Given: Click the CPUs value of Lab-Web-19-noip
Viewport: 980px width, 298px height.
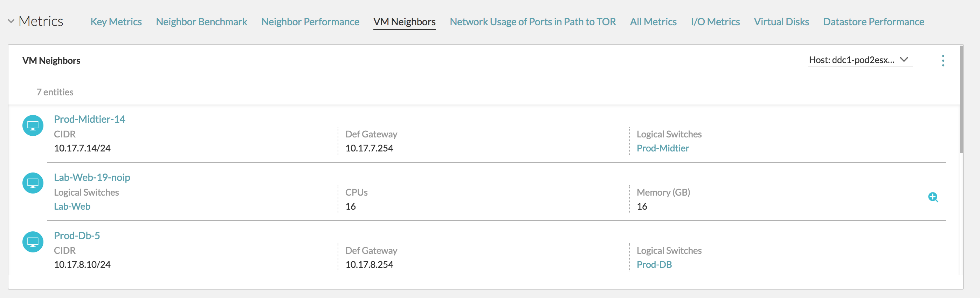Looking at the screenshot, I should tap(350, 206).
